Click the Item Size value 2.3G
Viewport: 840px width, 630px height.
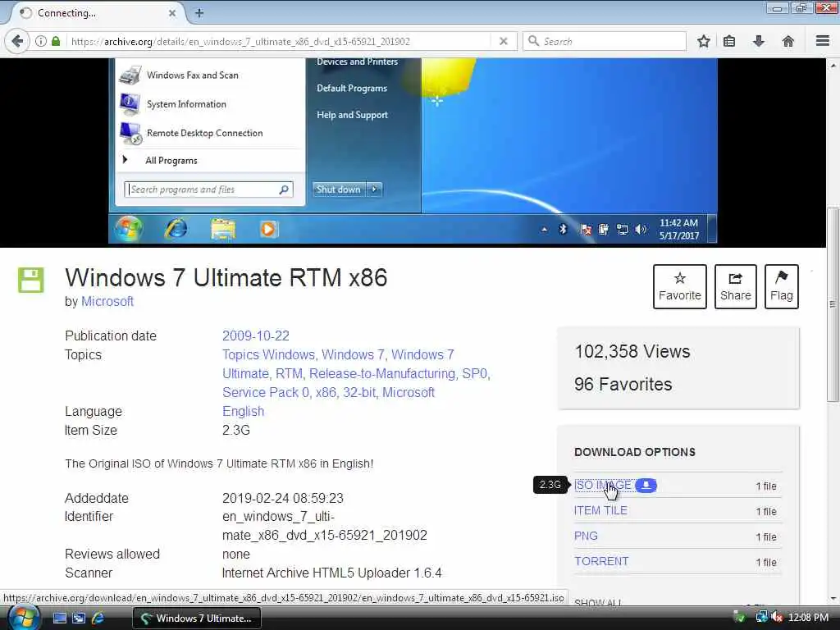236,430
